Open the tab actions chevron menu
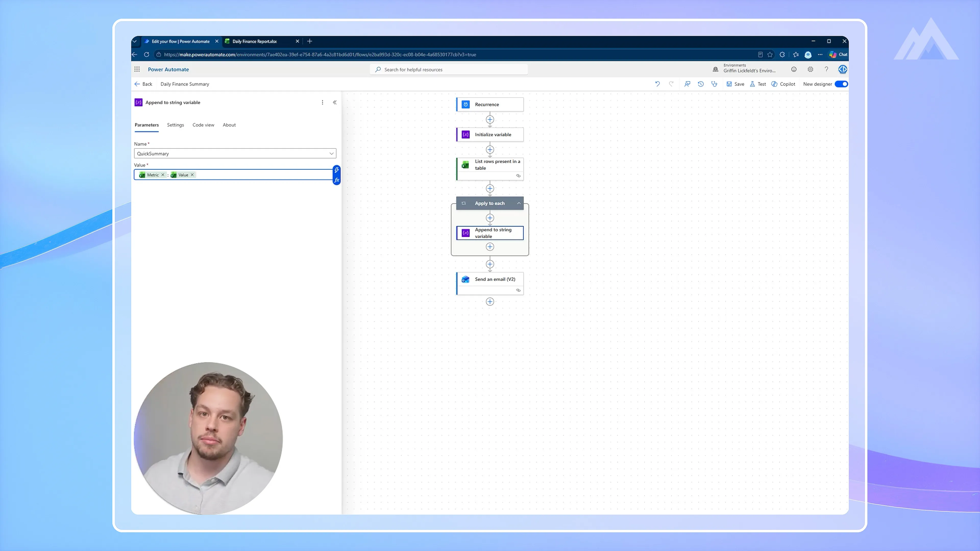This screenshot has height=551, width=980. (x=134, y=41)
